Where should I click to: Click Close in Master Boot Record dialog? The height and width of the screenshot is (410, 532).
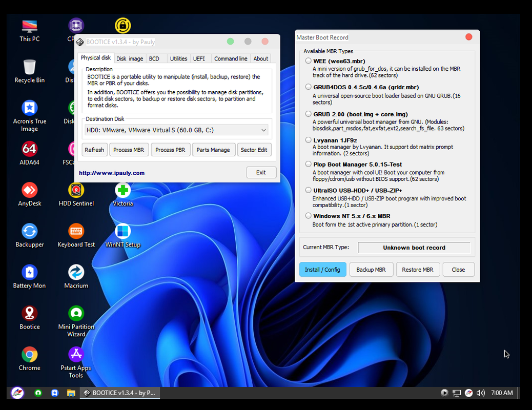tap(458, 270)
